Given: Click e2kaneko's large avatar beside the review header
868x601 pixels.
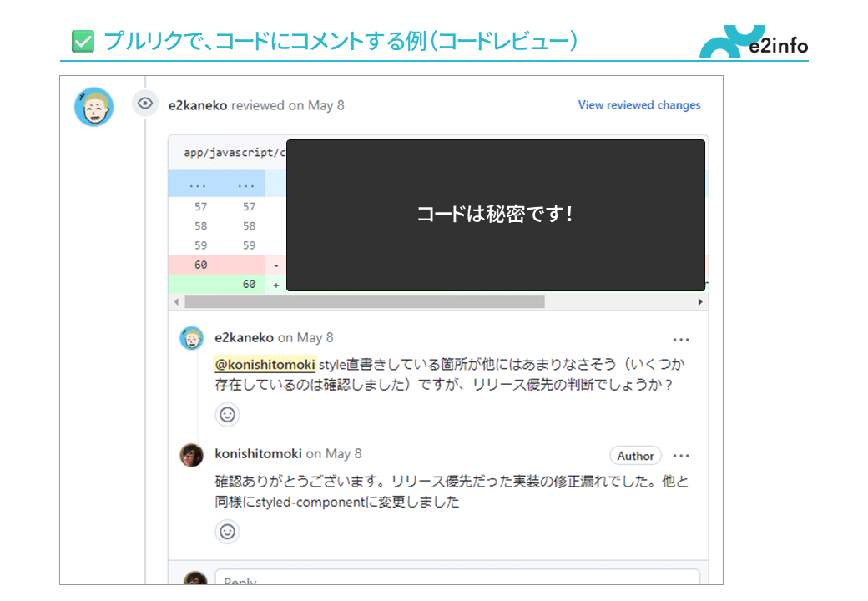Looking at the screenshot, I should 93,107.
